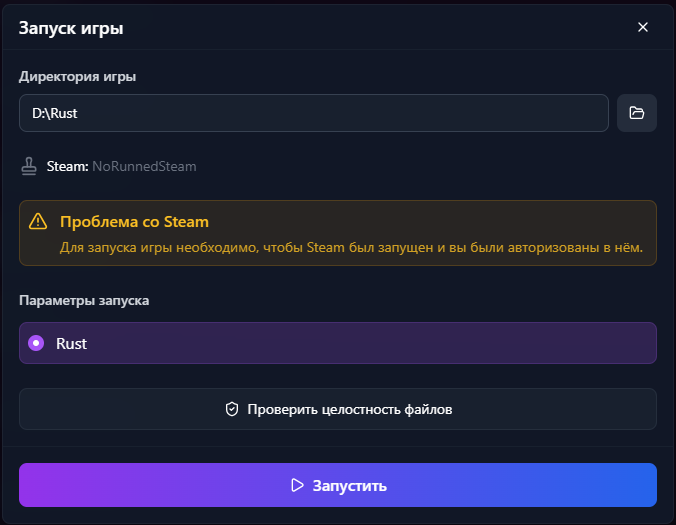Image resolution: width=676 pixels, height=525 pixels.
Task: Click the Запуск игры dialog title
Action: coord(71,28)
